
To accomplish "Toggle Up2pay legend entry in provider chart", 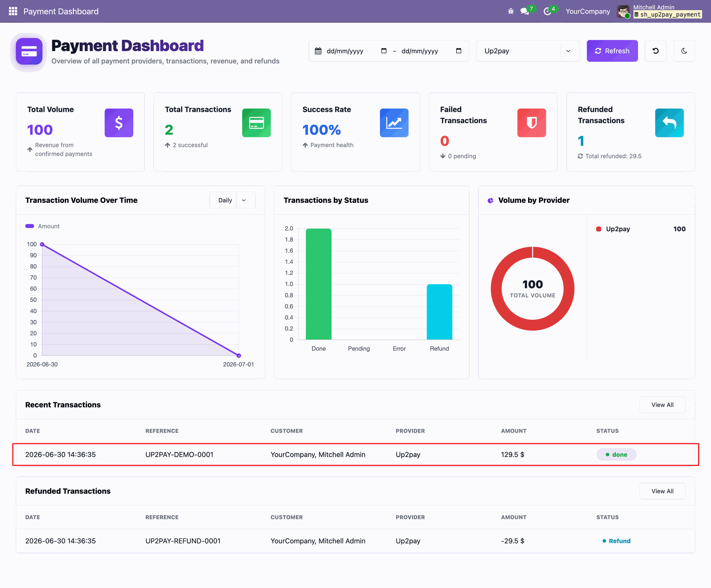I will click(x=612, y=229).
